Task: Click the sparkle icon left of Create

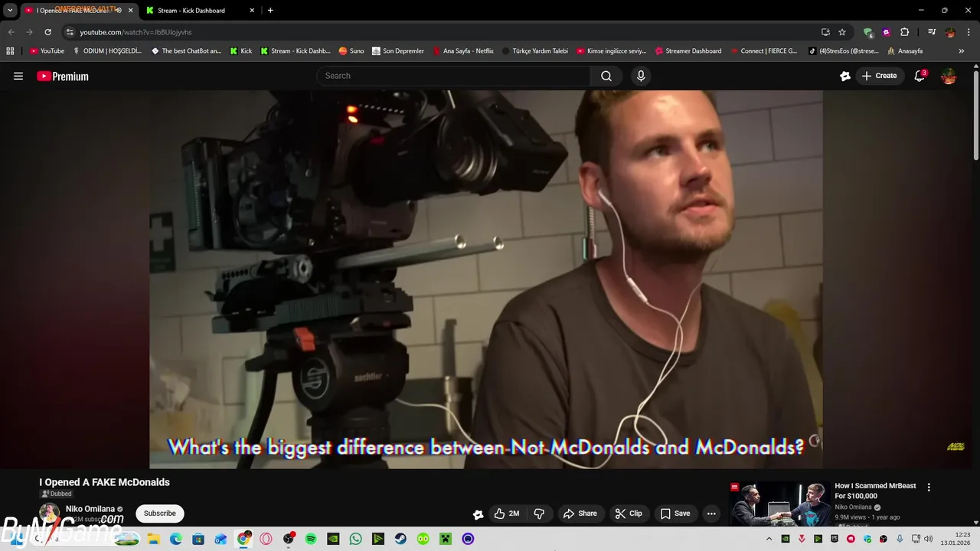Action: [845, 76]
